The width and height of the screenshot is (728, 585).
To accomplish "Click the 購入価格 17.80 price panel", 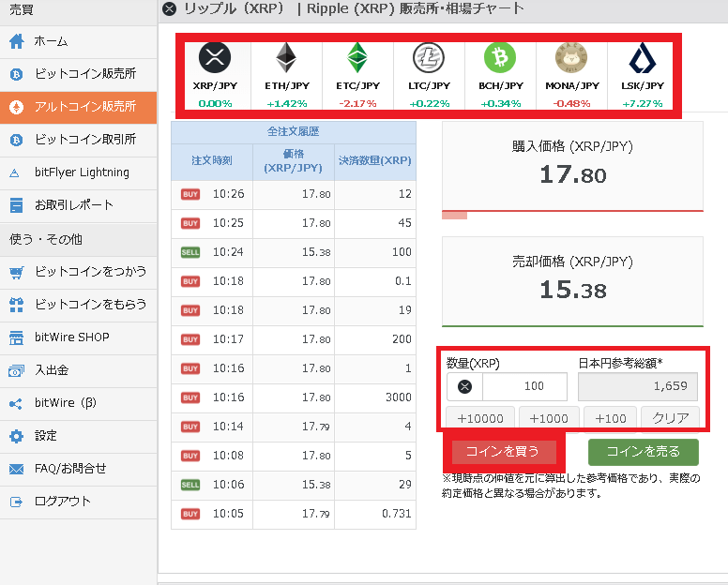I will click(572, 166).
